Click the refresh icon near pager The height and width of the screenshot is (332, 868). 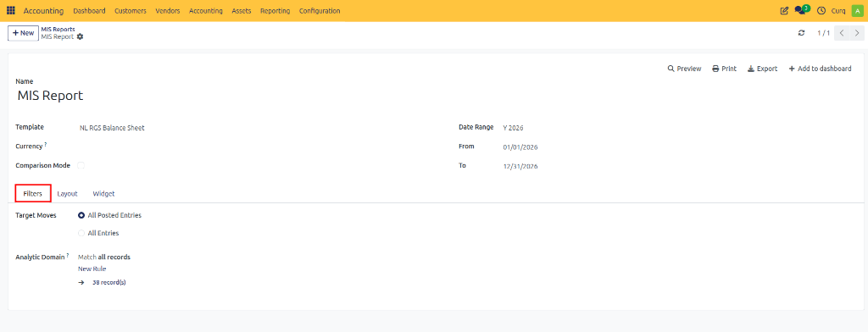(801, 33)
